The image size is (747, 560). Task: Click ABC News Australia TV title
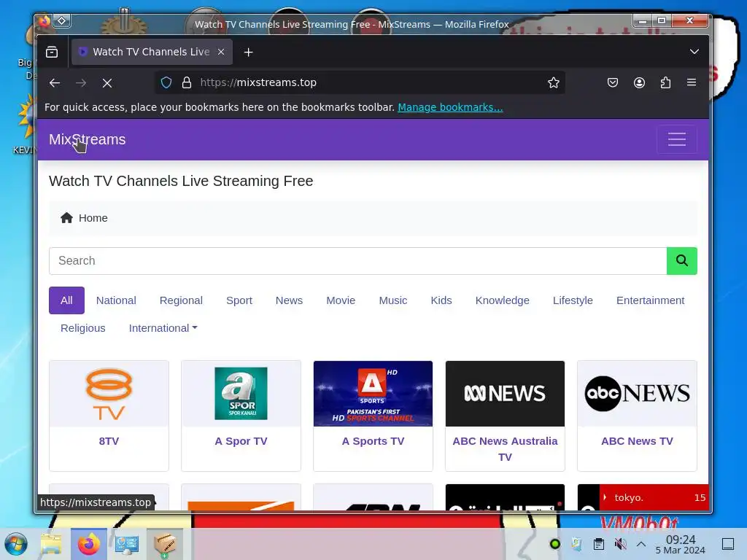505,449
